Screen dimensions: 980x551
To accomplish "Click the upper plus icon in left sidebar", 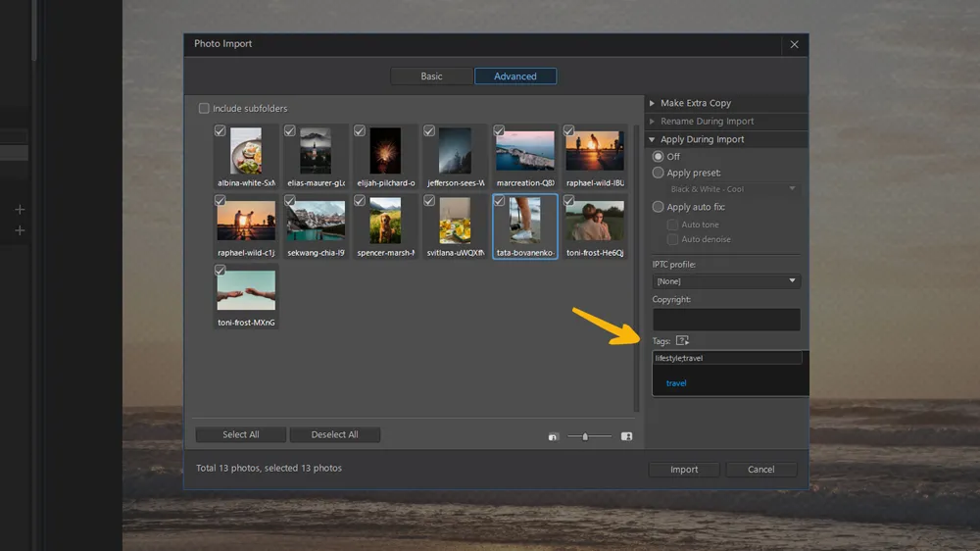I will (20, 210).
